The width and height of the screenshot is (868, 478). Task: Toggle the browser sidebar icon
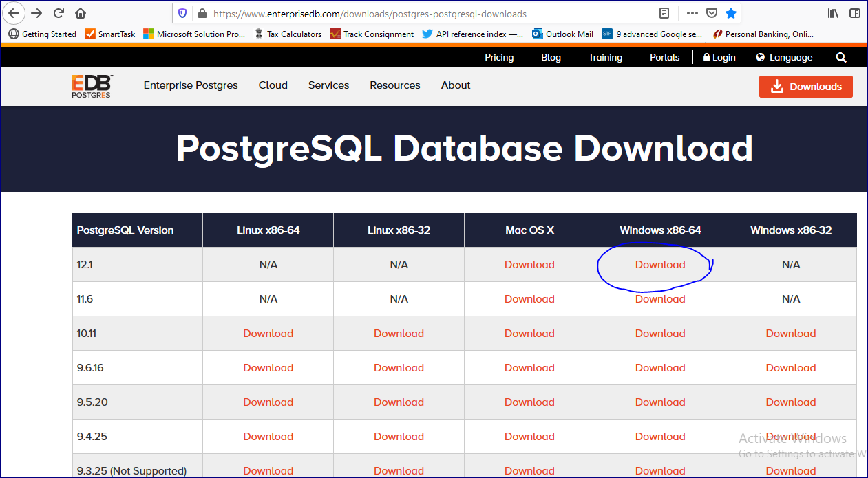point(854,13)
